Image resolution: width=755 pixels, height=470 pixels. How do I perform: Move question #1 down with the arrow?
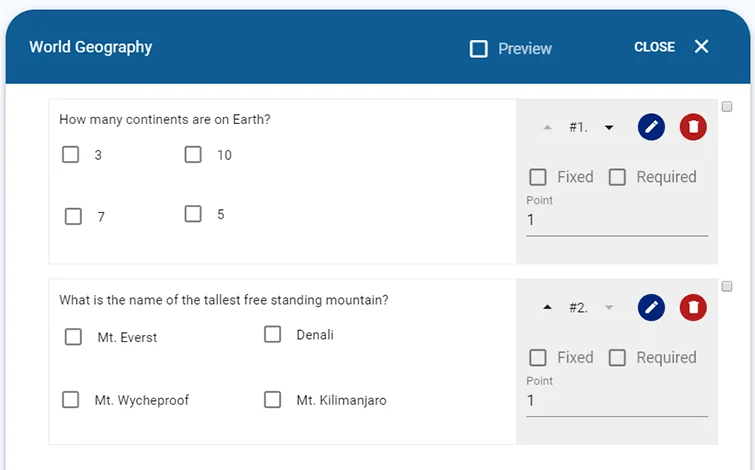tap(609, 128)
